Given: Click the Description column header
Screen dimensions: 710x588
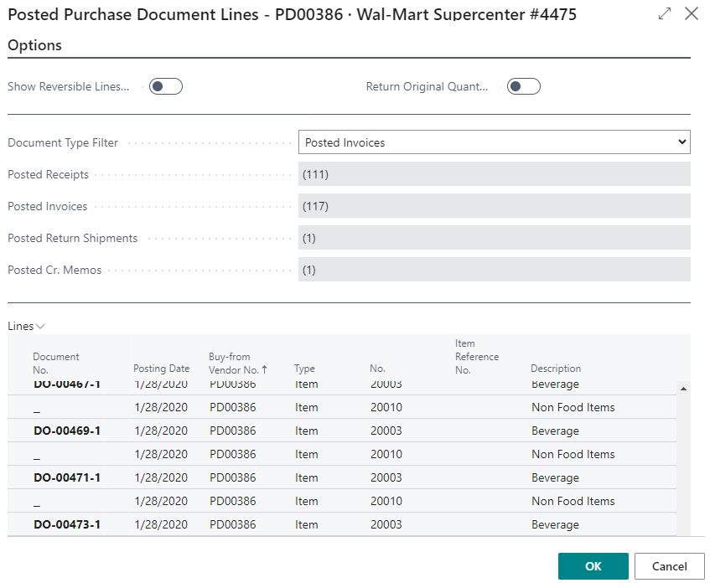Looking at the screenshot, I should tap(555, 369).
